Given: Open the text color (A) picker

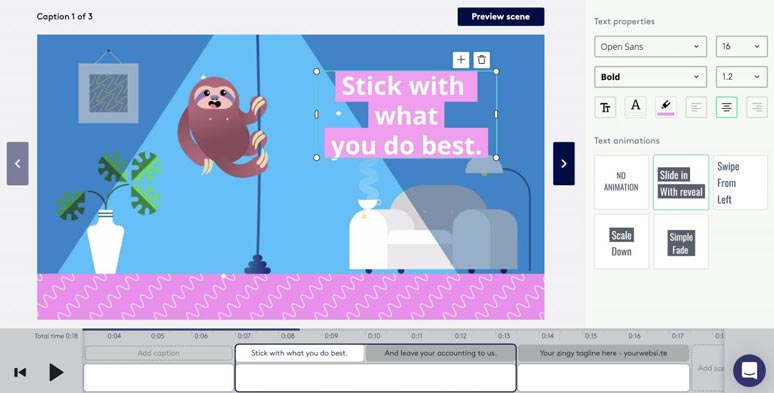Looking at the screenshot, I should click(635, 107).
